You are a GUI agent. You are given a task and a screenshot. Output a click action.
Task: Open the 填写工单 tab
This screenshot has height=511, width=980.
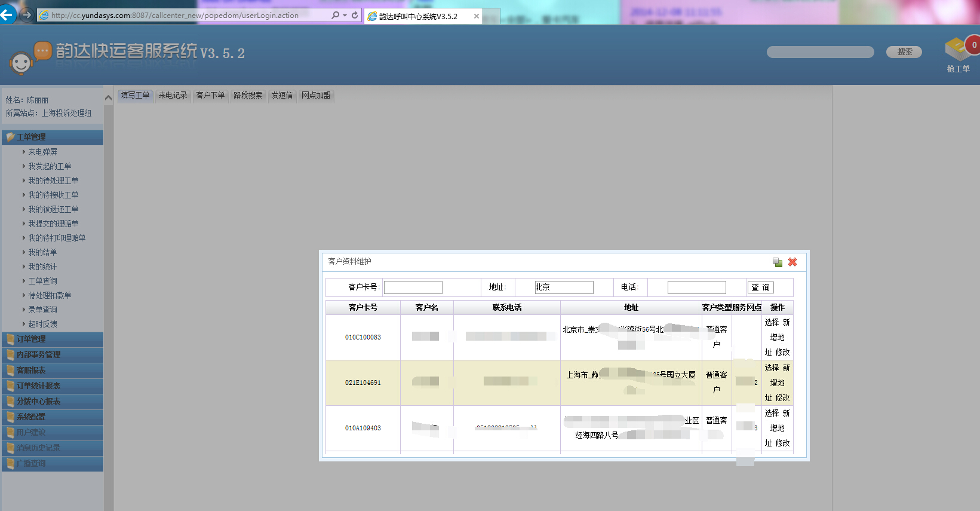(x=135, y=96)
